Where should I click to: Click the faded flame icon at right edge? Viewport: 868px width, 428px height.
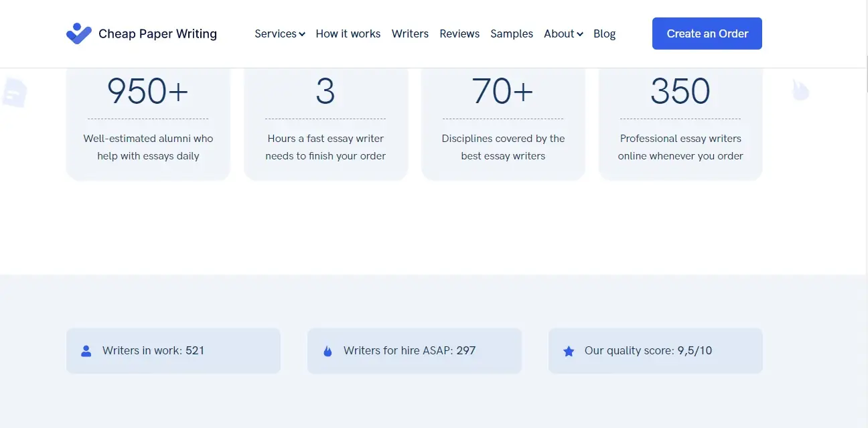point(801,90)
